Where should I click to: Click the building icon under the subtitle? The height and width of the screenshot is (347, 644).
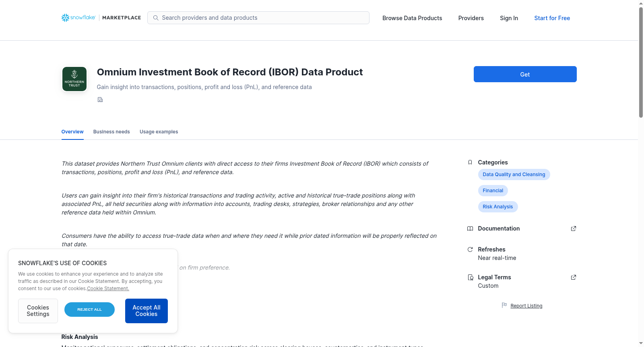100,100
